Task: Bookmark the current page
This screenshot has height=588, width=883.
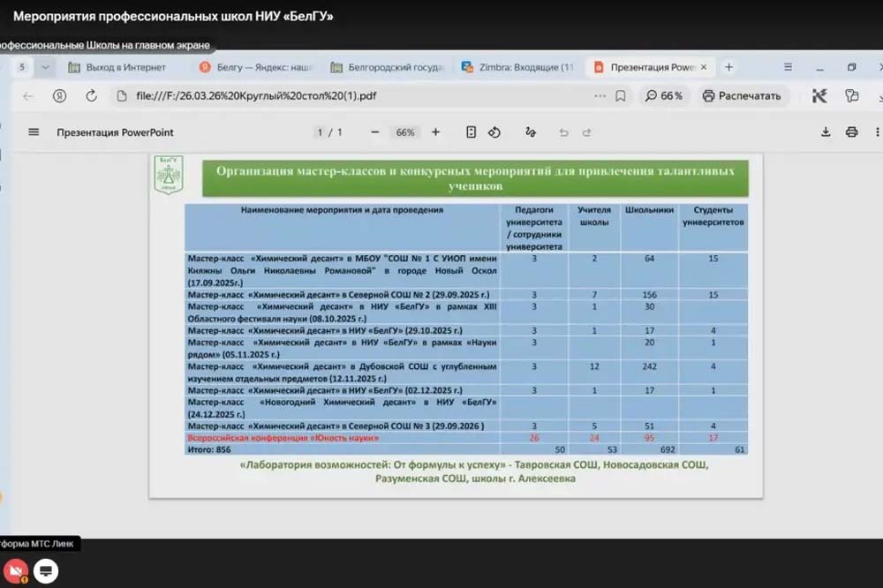Action: point(621,96)
